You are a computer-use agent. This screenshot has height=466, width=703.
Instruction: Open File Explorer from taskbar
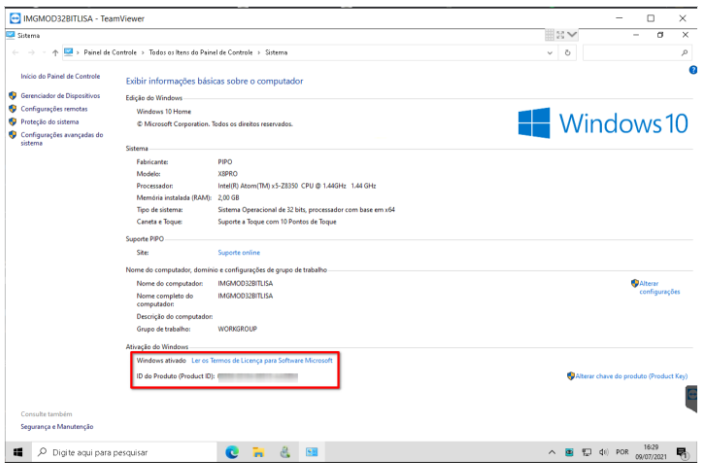[258, 452]
